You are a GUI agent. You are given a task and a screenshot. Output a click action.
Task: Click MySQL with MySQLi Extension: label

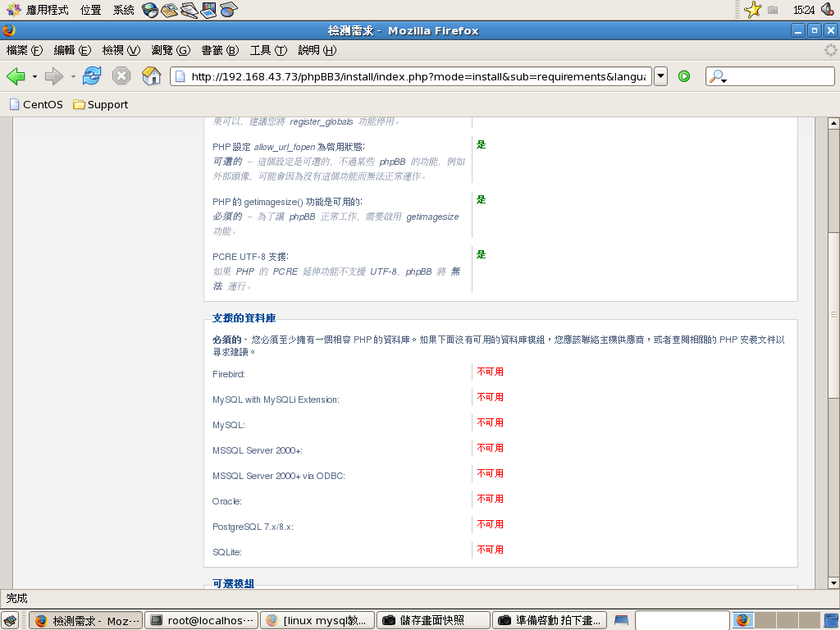(276, 399)
